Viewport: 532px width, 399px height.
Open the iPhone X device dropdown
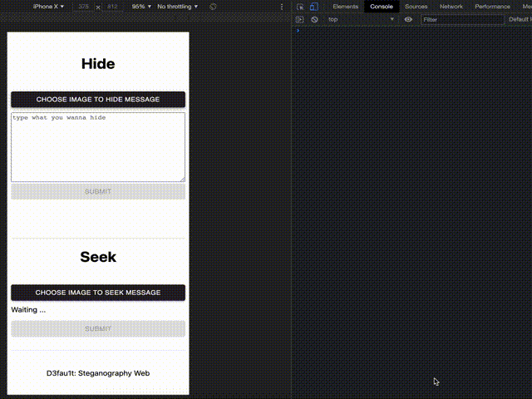pyautogui.click(x=48, y=7)
